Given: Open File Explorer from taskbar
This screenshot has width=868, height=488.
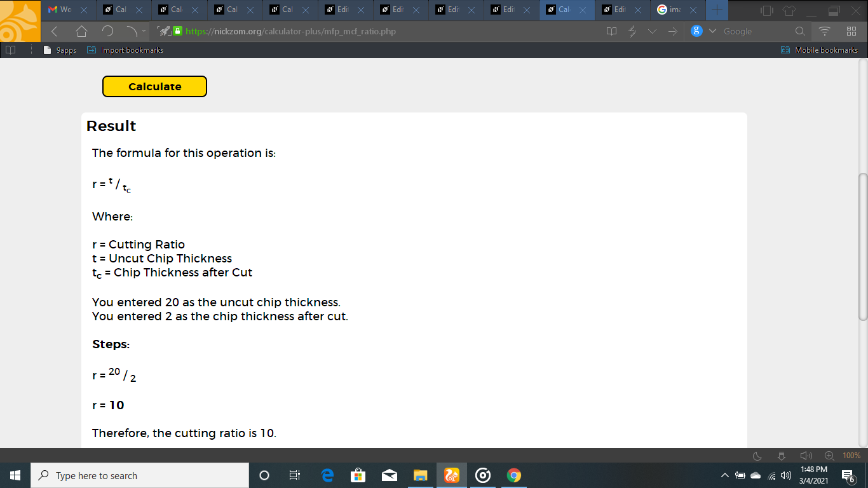Looking at the screenshot, I should pyautogui.click(x=421, y=475).
